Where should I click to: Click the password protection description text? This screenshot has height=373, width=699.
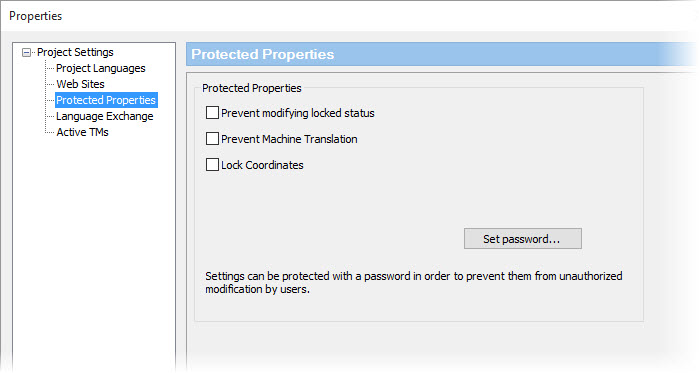tap(414, 283)
